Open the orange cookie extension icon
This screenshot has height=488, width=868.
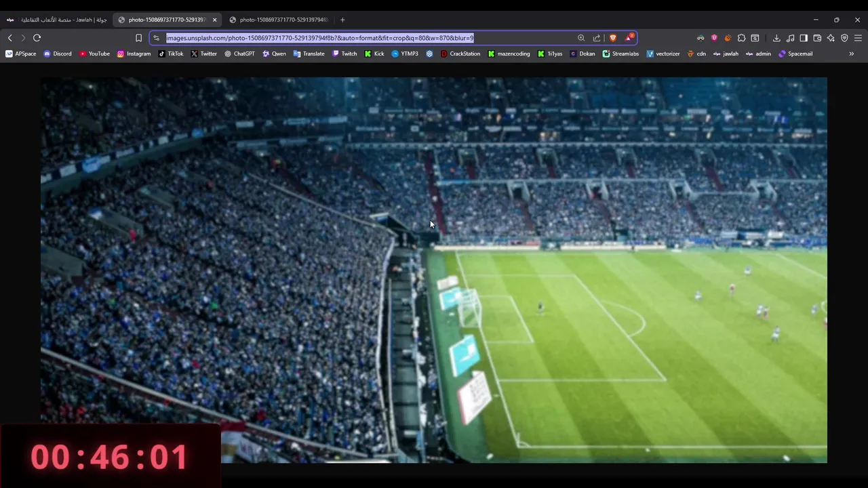(728, 38)
